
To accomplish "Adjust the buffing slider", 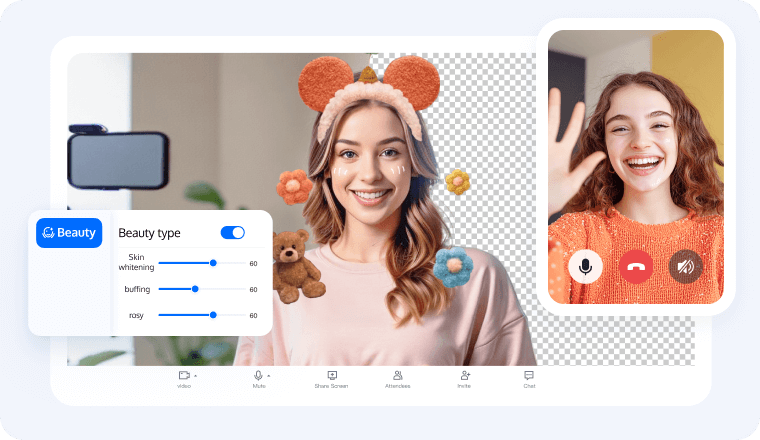I will (x=202, y=289).
